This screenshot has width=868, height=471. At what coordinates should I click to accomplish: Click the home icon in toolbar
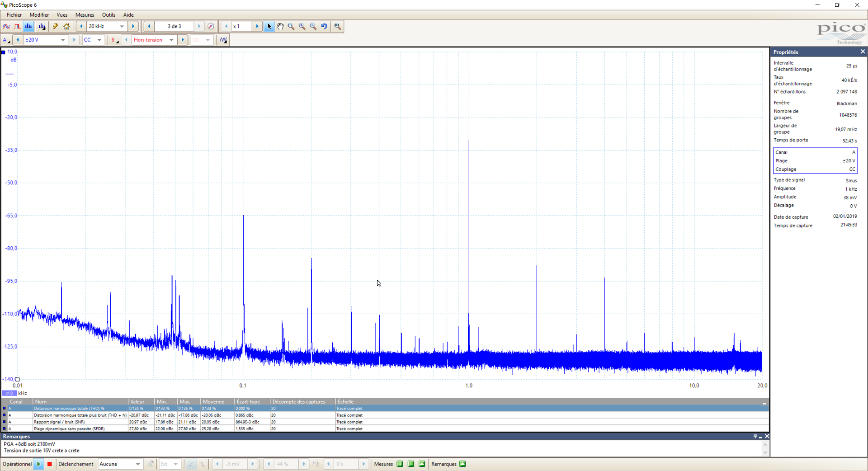(66, 26)
